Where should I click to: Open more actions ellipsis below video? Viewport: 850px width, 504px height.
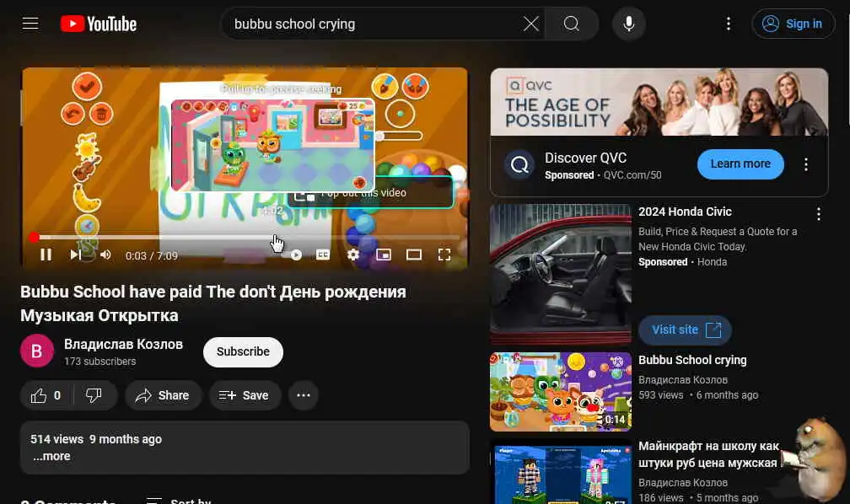pyautogui.click(x=303, y=395)
